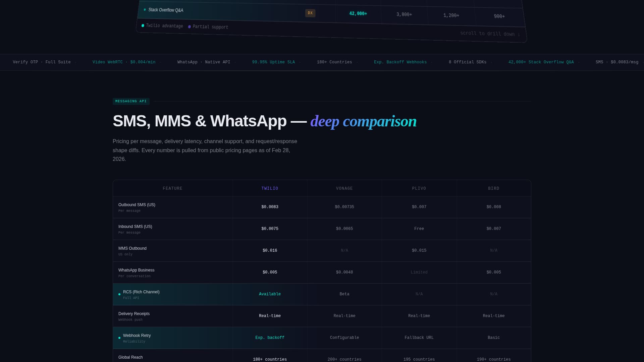Toggle the Partial support legend filter
644x362 pixels.
[x=208, y=26]
